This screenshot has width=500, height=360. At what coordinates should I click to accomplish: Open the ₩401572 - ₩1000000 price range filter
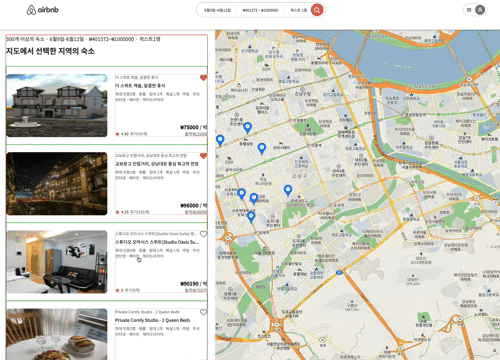pyautogui.click(x=260, y=10)
